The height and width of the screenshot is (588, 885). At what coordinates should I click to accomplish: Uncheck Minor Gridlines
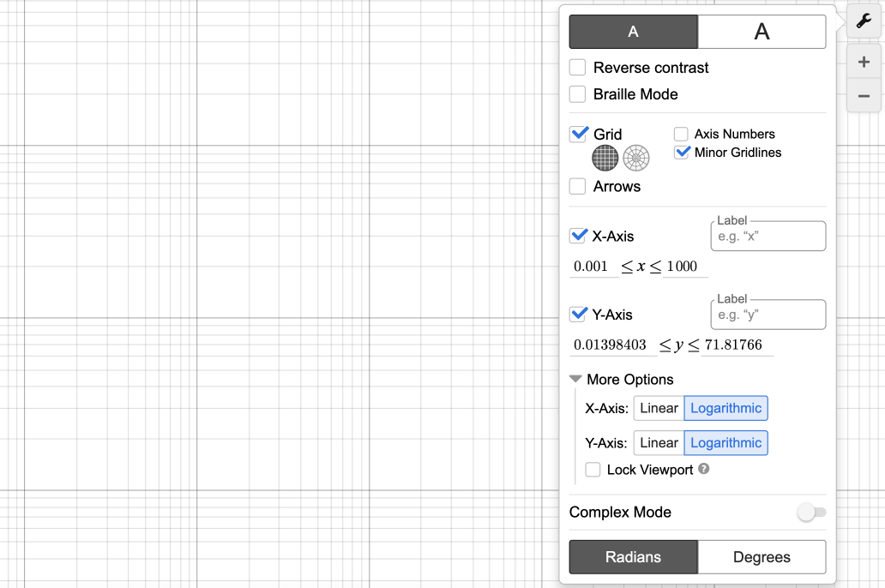[x=682, y=153]
